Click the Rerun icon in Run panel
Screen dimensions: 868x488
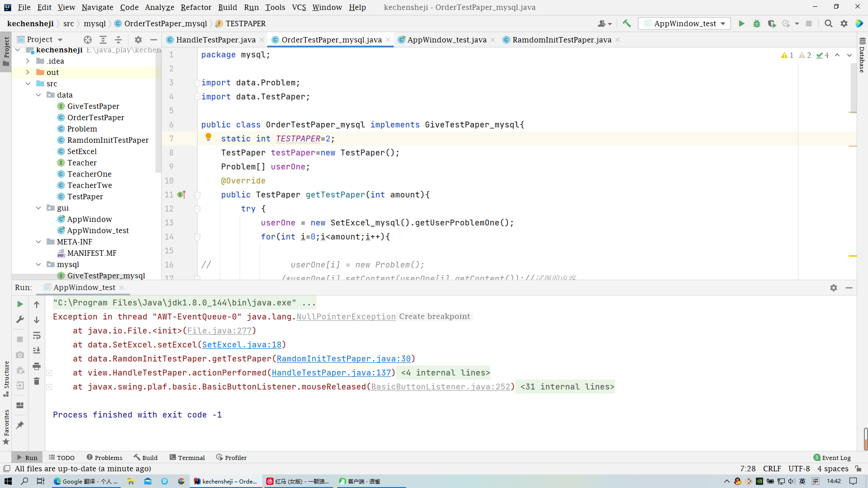click(x=20, y=304)
